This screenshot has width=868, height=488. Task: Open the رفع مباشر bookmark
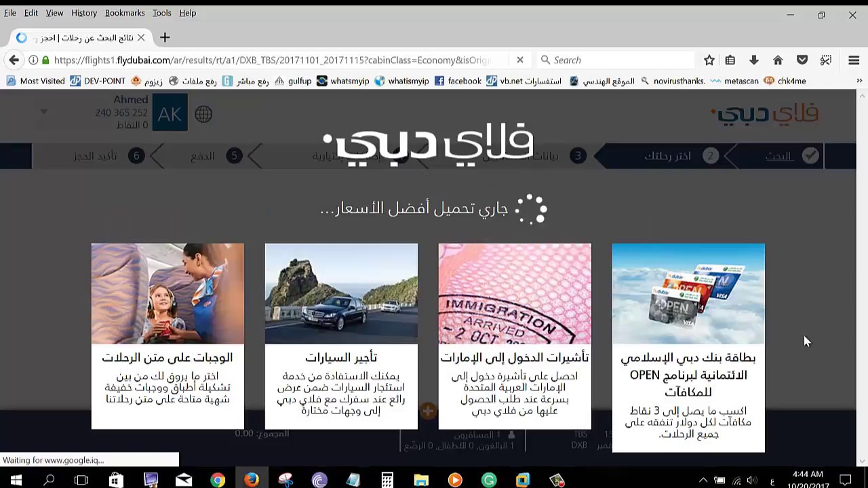(245, 81)
